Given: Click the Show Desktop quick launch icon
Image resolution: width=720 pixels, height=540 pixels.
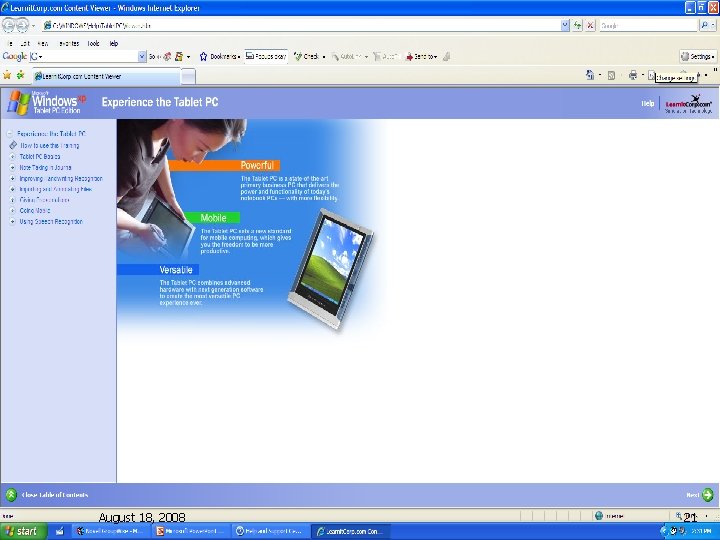Looking at the screenshot, I should 60,531.
